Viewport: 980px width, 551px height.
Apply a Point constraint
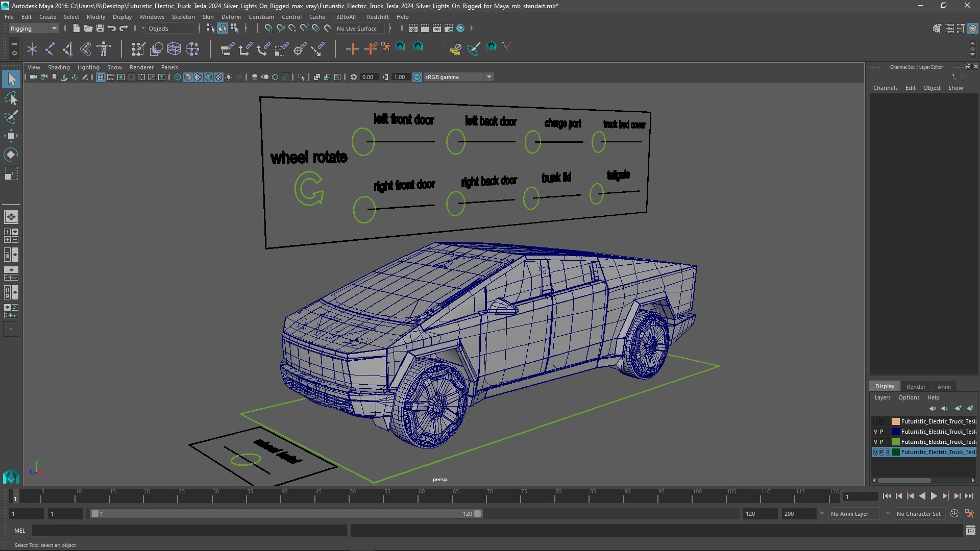click(245, 49)
